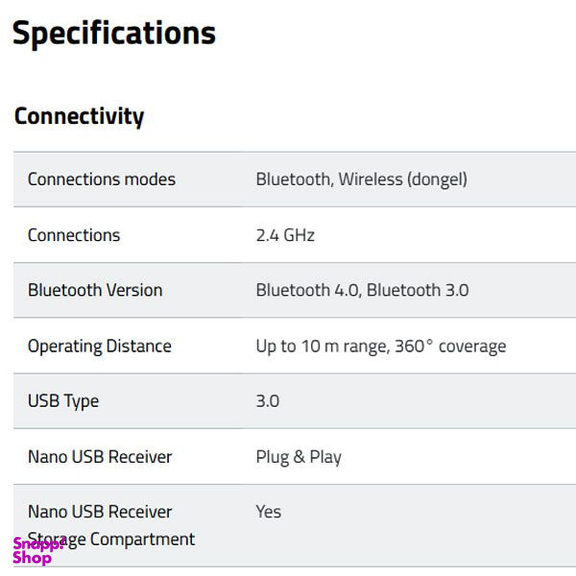Click the Specifications heading
This screenshot has width=576, height=576.
point(114,34)
